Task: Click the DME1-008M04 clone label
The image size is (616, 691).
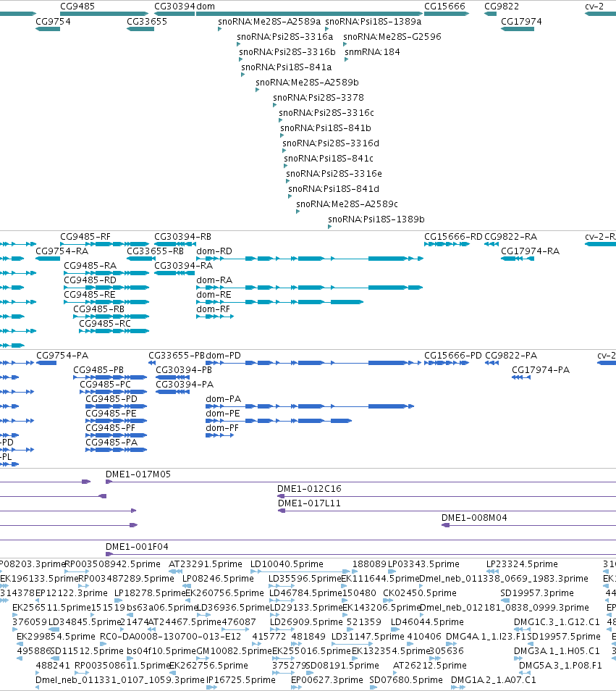Action: point(474,518)
